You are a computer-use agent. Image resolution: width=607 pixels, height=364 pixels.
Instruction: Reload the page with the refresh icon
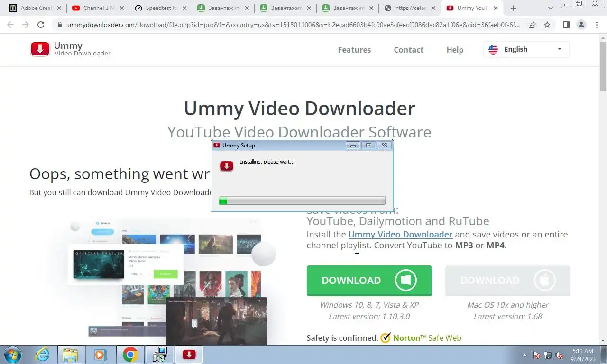tap(41, 25)
